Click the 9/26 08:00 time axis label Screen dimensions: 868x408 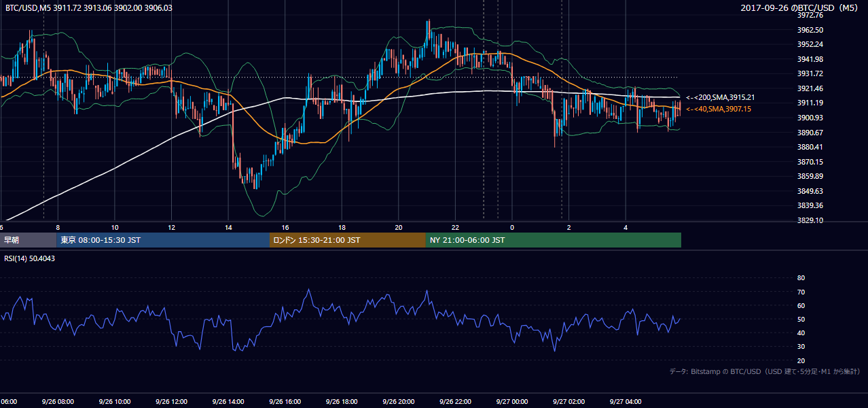pyautogui.click(x=58, y=402)
